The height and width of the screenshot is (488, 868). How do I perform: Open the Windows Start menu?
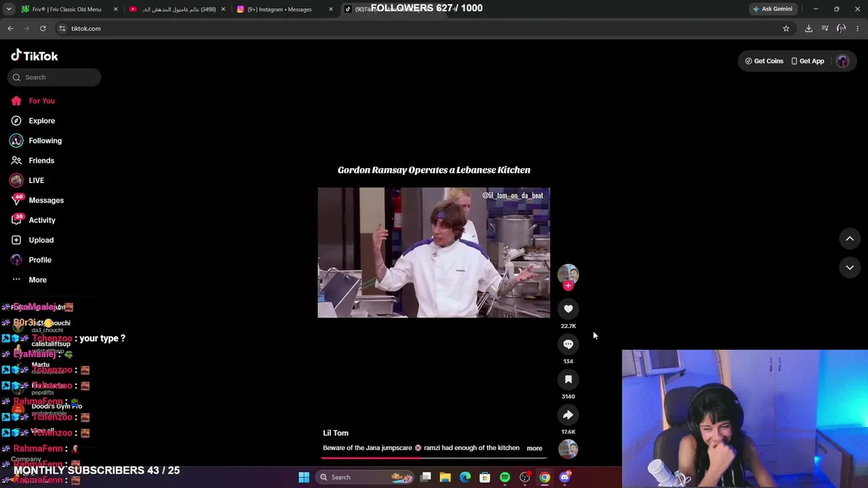pyautogui.click(x=304, y=477)
